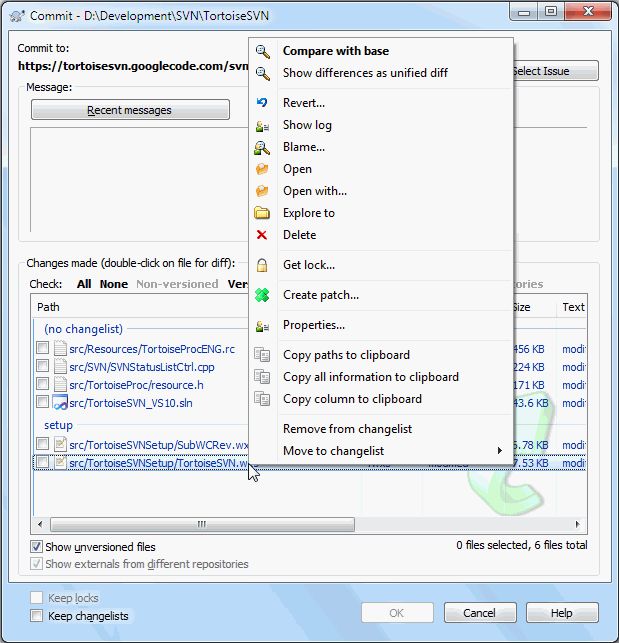Click the Open folder icon
The height and width of the screenshot is (643, 619).
coord(262,169)
